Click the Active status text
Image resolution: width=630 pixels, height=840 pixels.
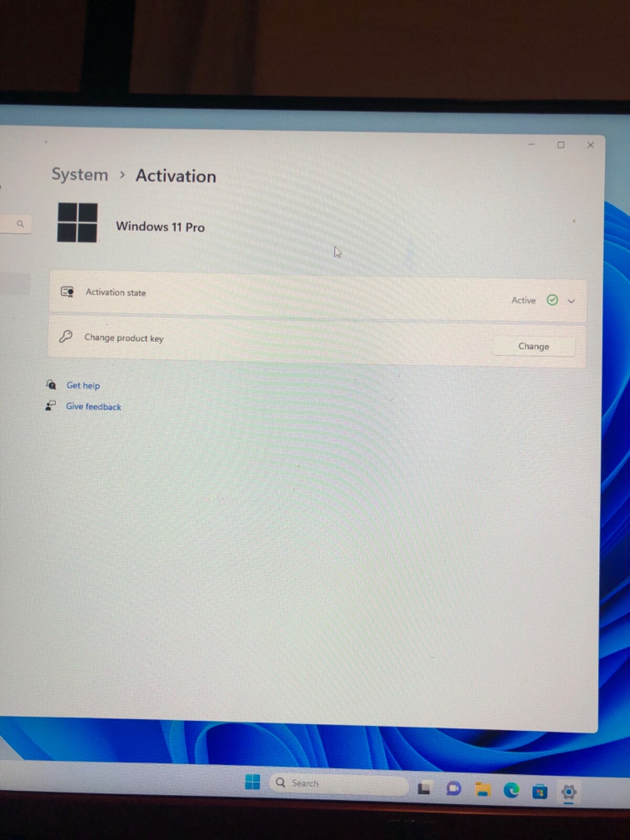pyautogui.click(x=523, y=300)
